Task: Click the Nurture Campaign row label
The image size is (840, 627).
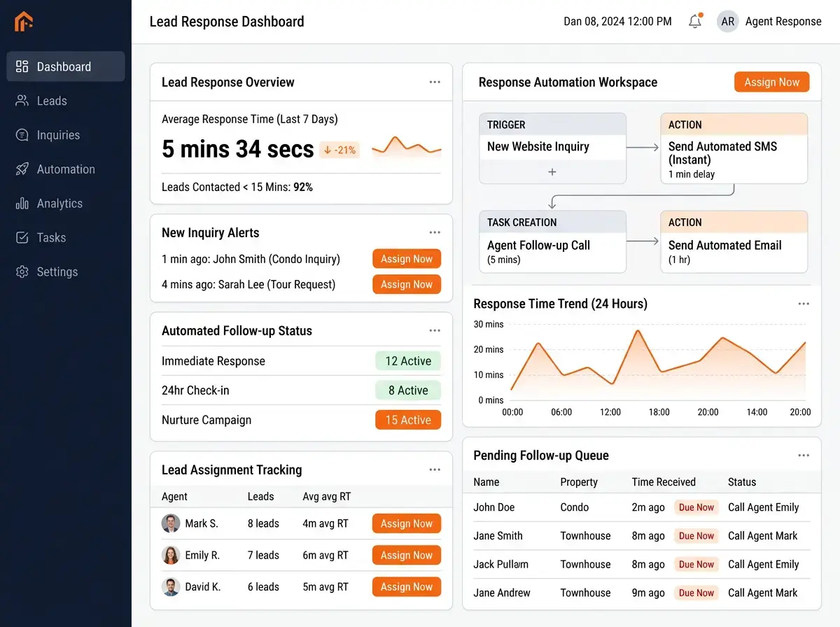Action: 206,420
